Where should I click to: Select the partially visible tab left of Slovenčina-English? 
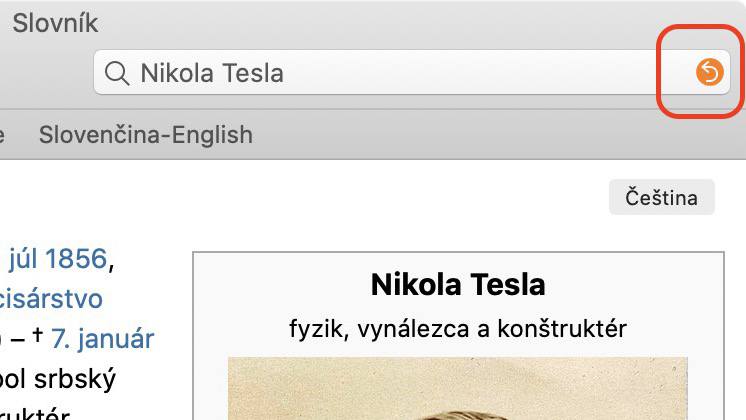[x=2, y=135]
